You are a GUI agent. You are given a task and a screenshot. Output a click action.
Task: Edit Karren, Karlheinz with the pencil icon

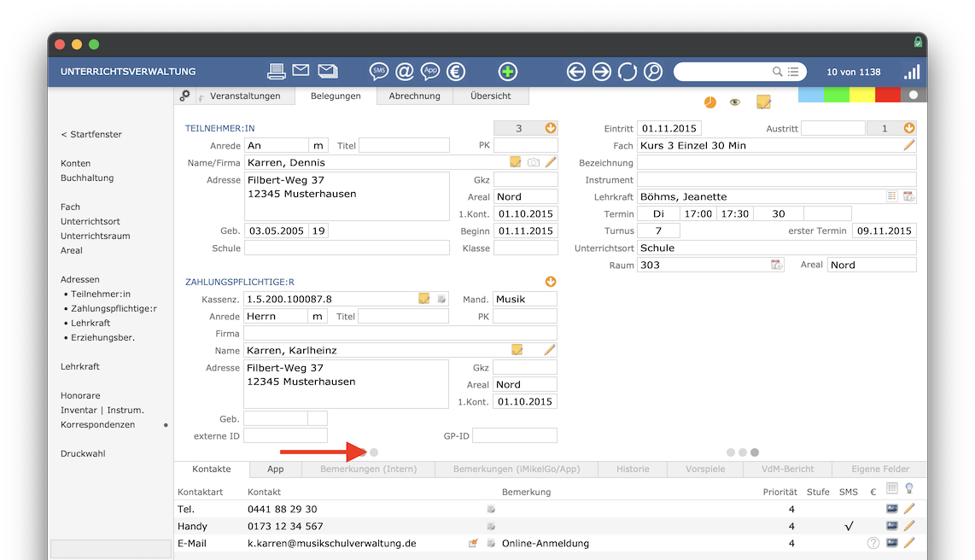(x=550, y=350)
